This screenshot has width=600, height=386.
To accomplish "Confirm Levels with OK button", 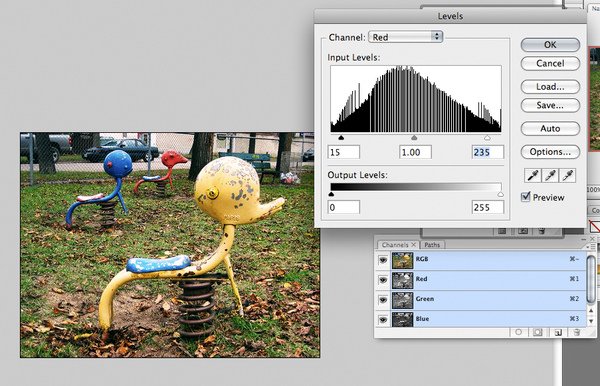I will click(550, 45).
